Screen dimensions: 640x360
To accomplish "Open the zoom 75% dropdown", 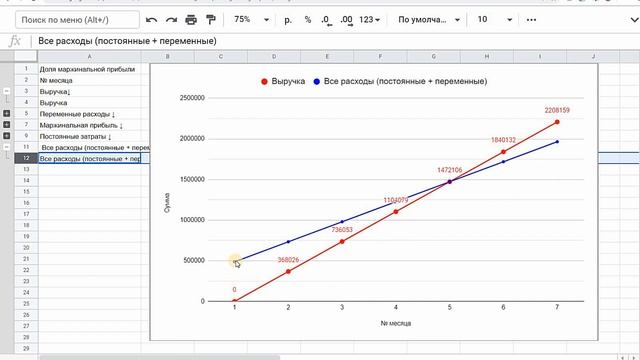I will point(251,20).
